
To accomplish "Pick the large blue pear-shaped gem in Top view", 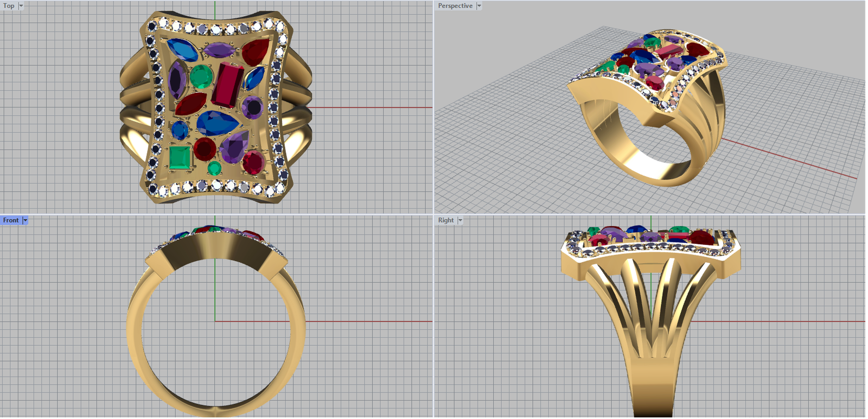I will click(x=217, y=123).
